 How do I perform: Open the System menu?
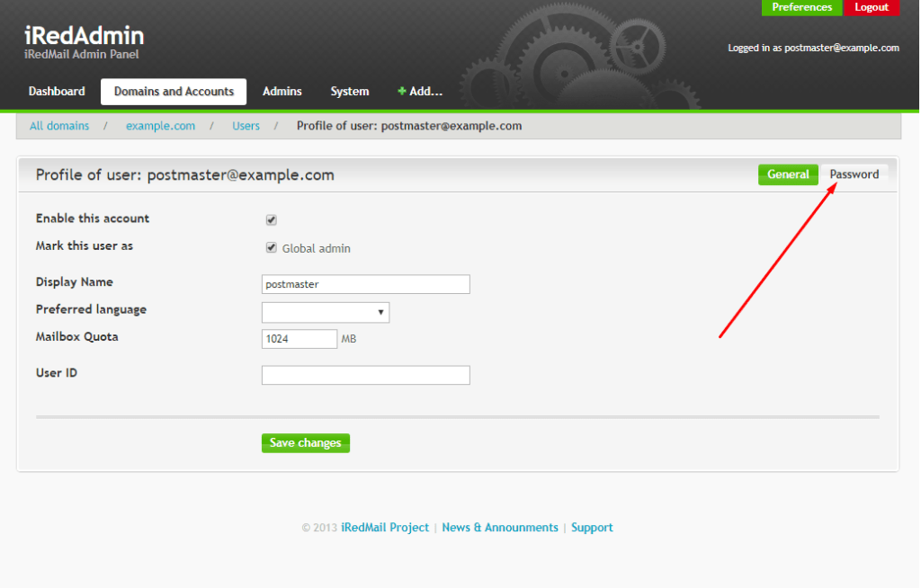[x=349, y=92]
